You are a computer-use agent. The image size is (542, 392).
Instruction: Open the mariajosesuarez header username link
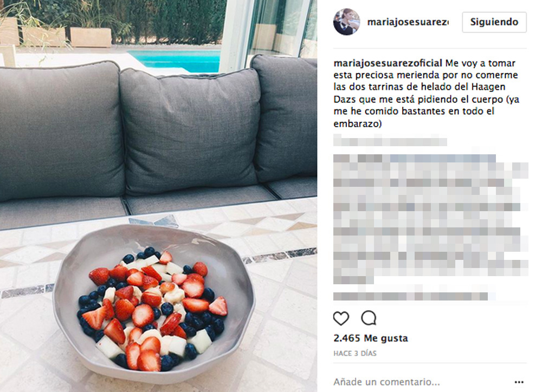click(408, 22)
